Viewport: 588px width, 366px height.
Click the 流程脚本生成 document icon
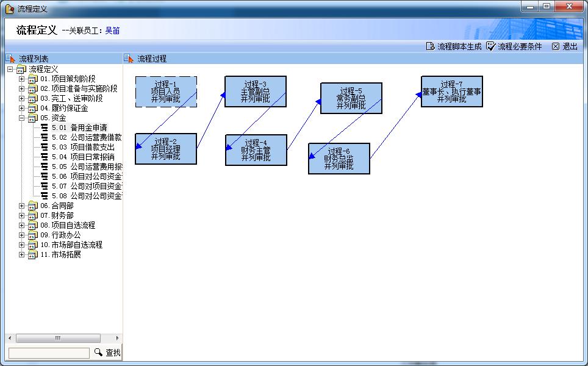[430, 46]
